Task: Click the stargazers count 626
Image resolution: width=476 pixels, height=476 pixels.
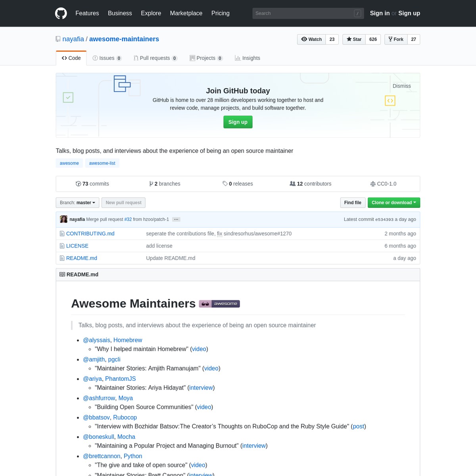Action: click(373, 39)
